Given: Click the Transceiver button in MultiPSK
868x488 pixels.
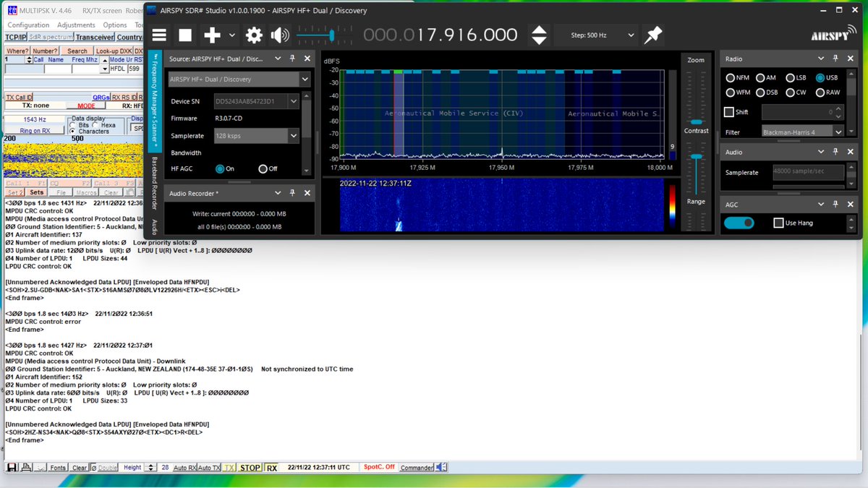Looking at the screenshot, I should (95, 37).
